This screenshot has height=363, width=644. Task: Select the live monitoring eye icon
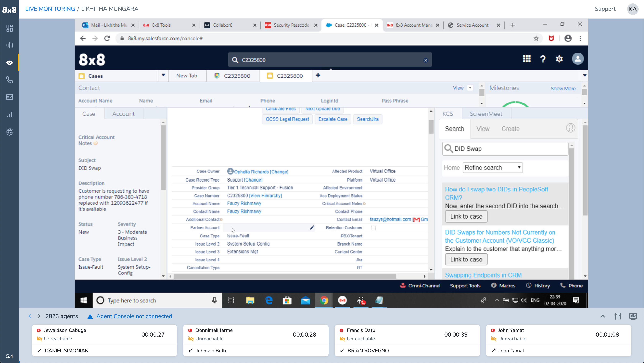pos(10,62)
